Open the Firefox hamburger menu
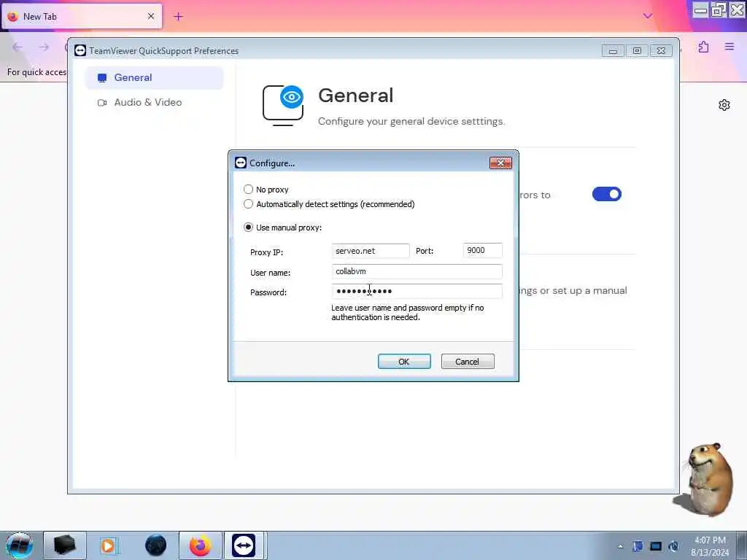 tap(729, 47)
